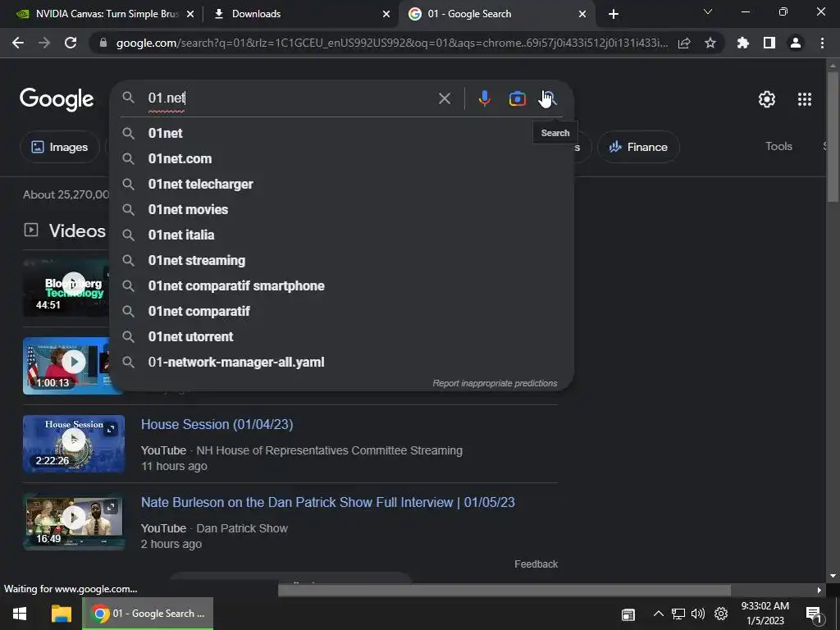The image size is (840, 630).
Task: Open notification center icon
Action: coord(814,615)
